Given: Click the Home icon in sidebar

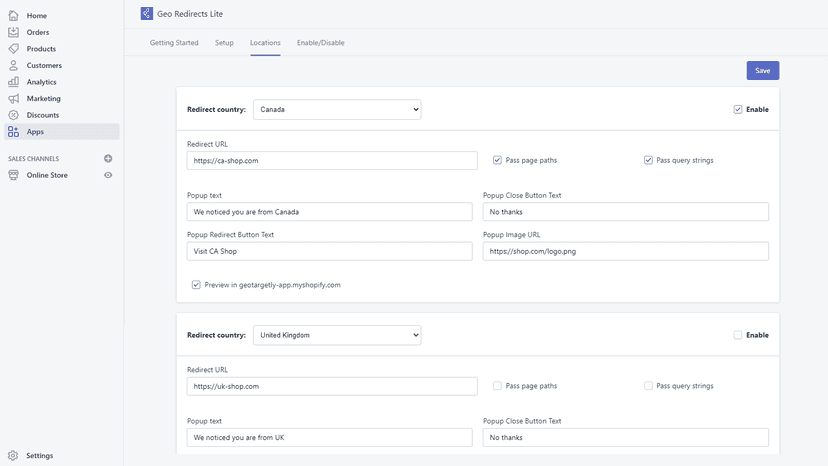Looking at the screenshot, I should 13,16.
